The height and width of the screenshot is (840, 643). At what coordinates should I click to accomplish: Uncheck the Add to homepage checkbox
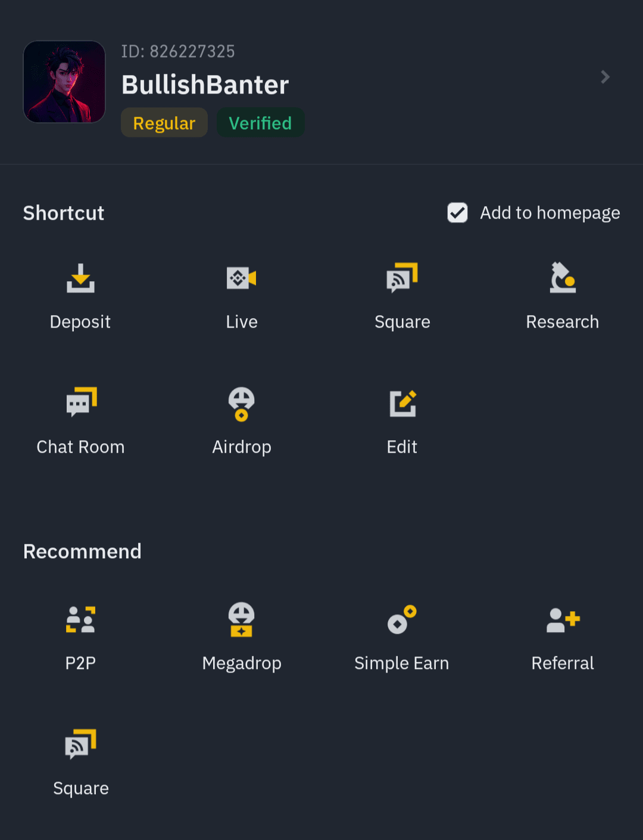pos(457,213)
